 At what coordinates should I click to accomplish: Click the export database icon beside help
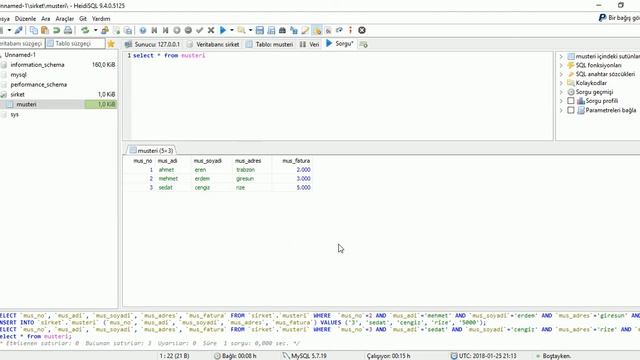(x=128, y=30)
